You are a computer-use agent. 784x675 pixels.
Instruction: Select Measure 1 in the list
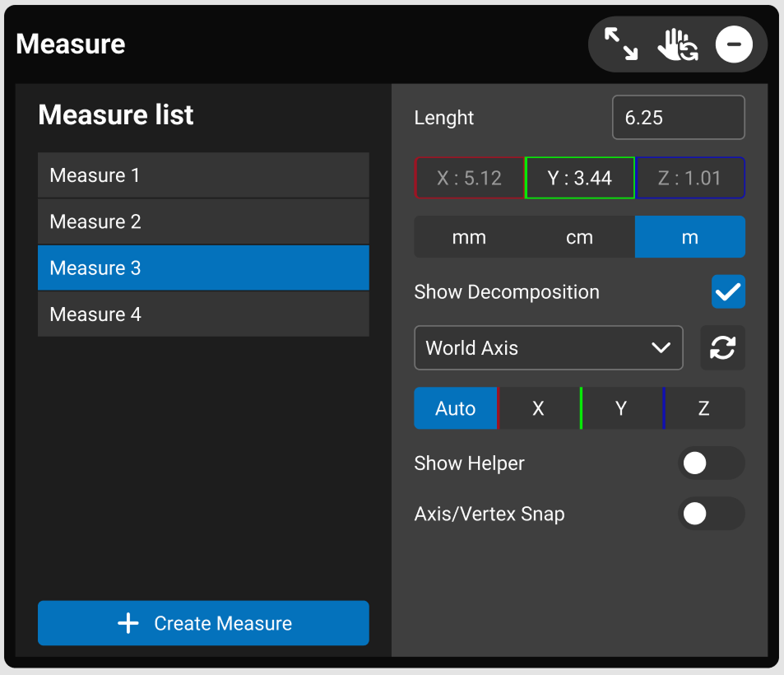pyautogui.click(x=203, y=175)
